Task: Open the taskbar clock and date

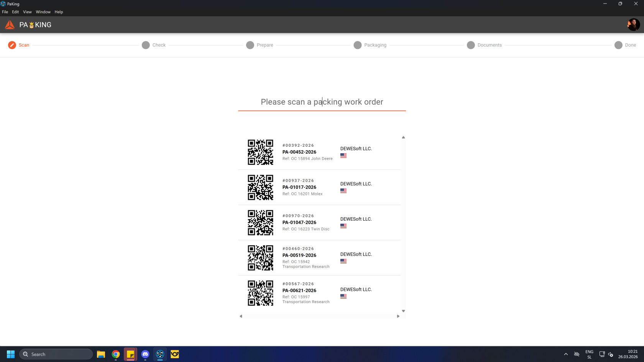Action: point(628,354)
